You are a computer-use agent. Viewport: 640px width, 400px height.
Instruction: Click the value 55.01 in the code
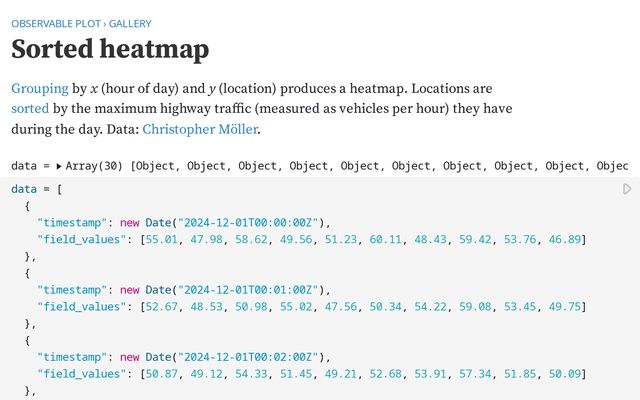(161, 239)
